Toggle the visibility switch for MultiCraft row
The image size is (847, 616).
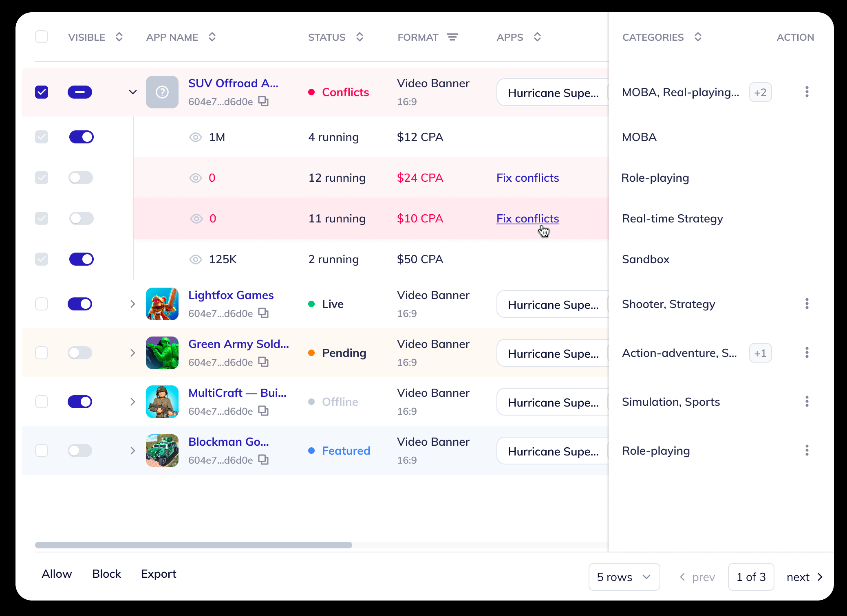tap(80, 401)
